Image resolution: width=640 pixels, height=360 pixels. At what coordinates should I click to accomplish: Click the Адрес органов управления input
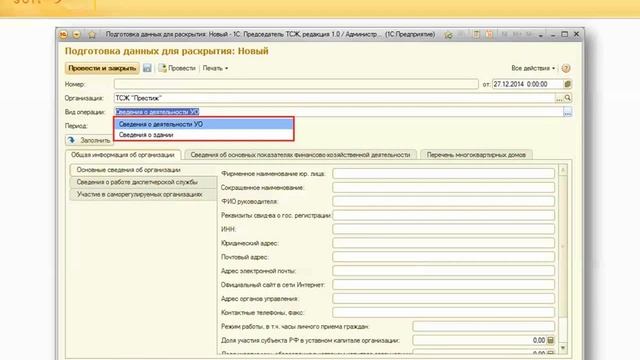(444, 299)
